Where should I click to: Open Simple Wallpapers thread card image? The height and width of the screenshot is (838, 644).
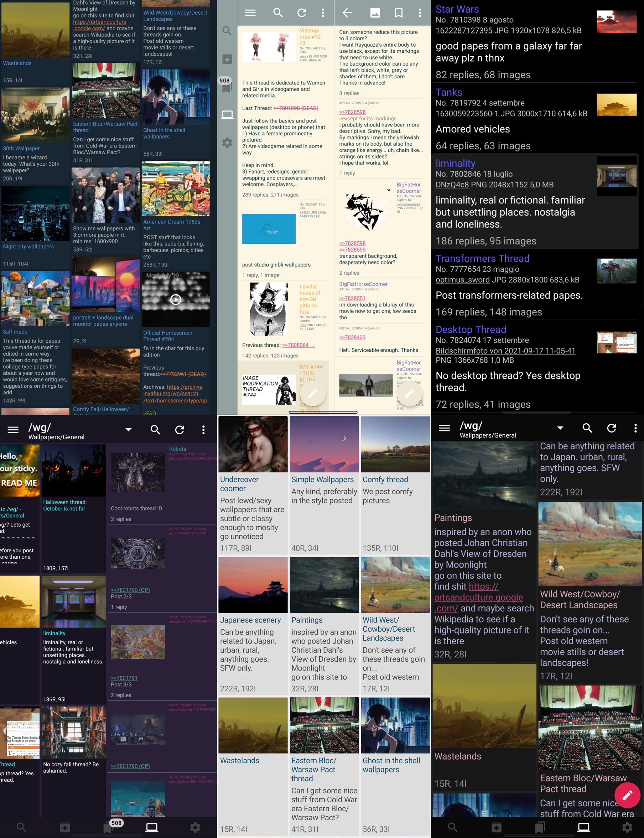(324, 445)
